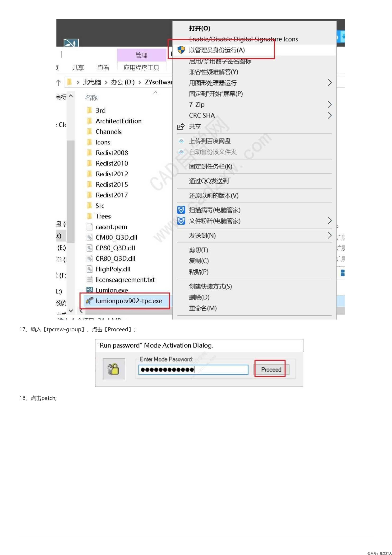Select the Lumion.exe application file
Image resolution: width=392 pixels, height=555 pixels.
coord(112,290)
